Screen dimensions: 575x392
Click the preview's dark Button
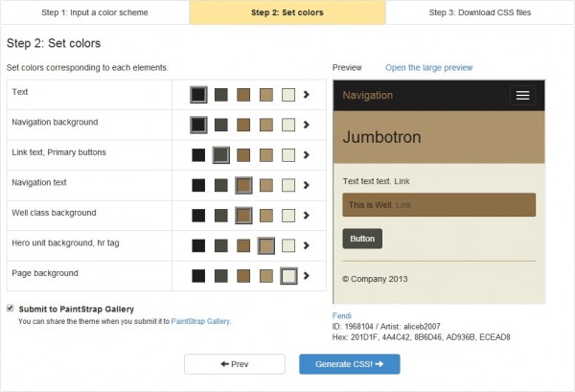(362, 239)
